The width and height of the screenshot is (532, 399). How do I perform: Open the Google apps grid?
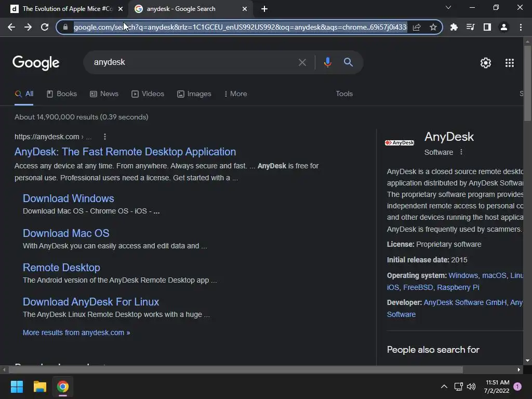[510, 63]
